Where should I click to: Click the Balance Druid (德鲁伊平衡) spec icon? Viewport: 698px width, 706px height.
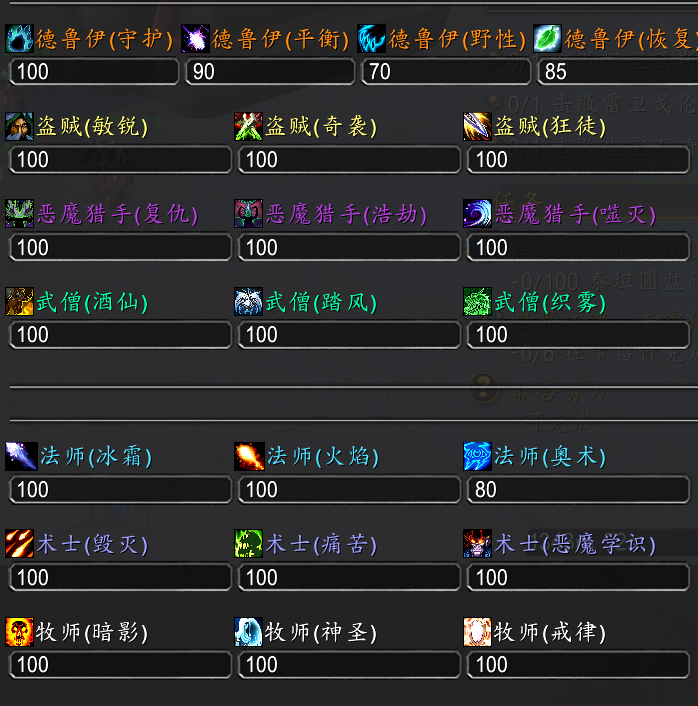(195, 39)
